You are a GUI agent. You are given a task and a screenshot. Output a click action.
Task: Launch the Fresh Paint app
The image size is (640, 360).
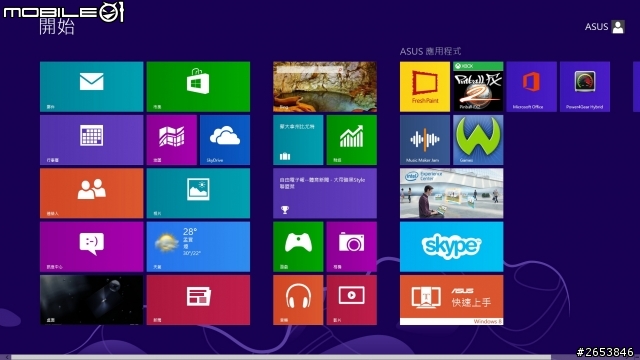pos(425,87)
